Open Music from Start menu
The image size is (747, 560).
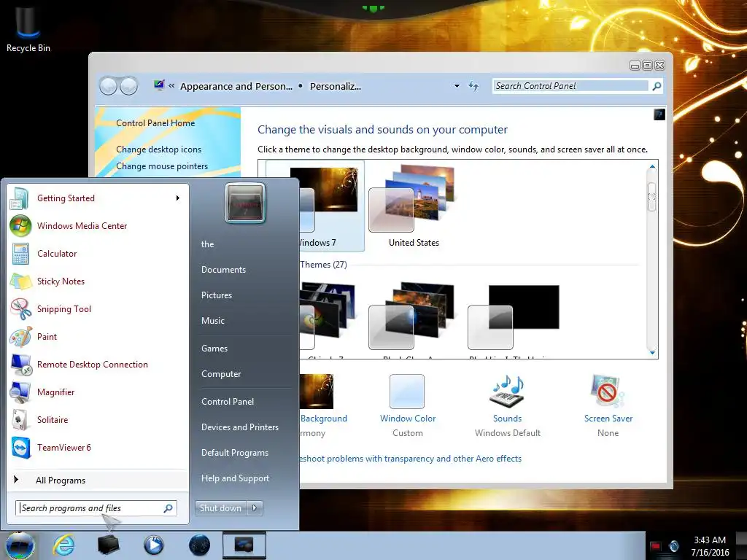pos(212,321)
